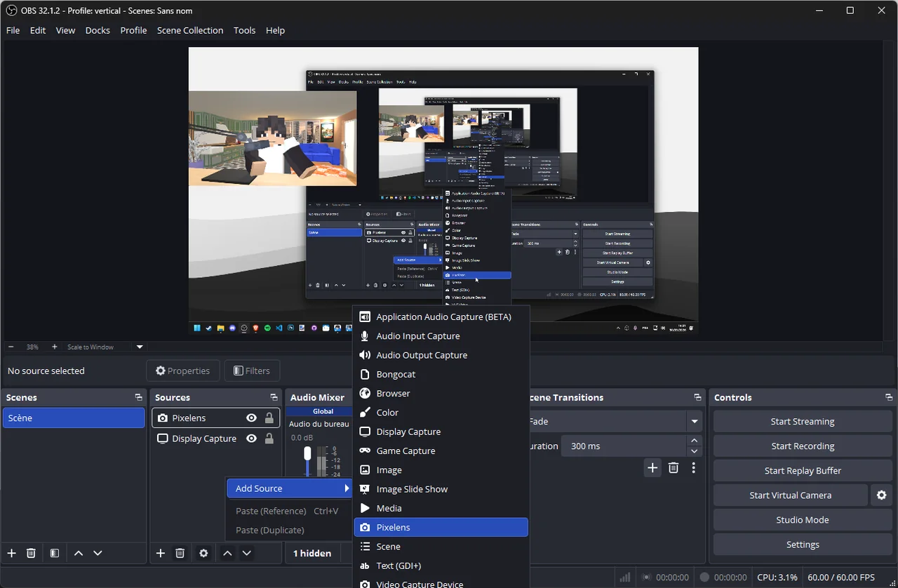Screen dimensions: 898x588
Task: Choose Browser from the source list
Action: click(x=441, y=394)
